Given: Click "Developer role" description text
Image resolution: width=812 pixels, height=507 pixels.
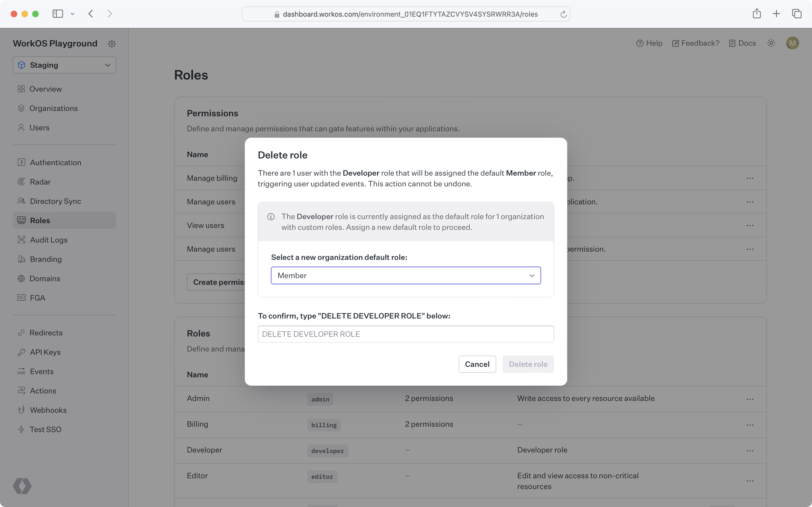Looking at the screenshot, I should tap(542, 450).
